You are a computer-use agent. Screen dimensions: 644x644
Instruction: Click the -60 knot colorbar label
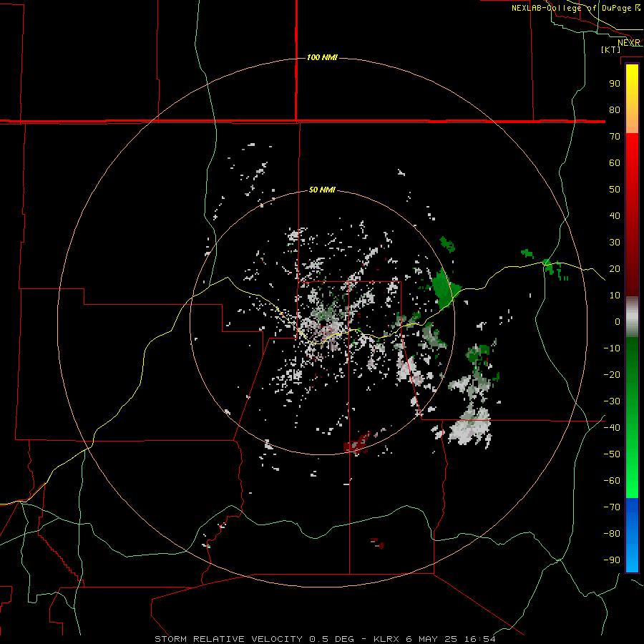[x=612, y=481]
